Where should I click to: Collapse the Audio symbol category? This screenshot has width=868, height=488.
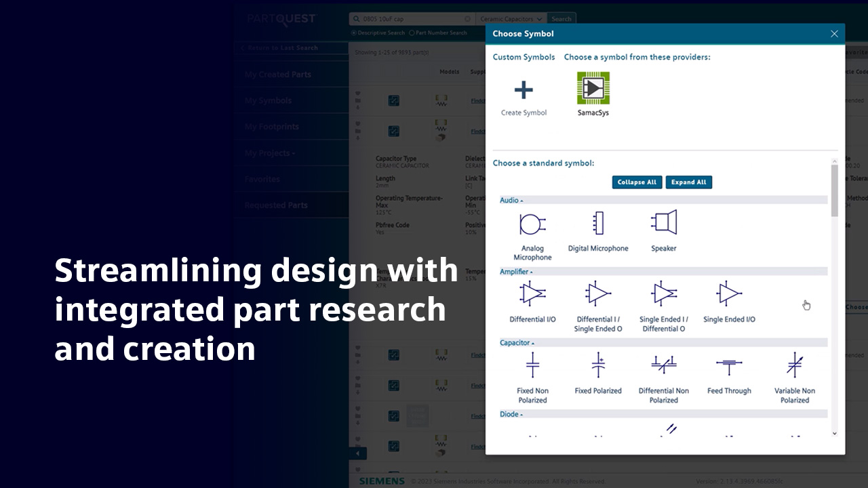pyautogui.click(x=511, y=200)
